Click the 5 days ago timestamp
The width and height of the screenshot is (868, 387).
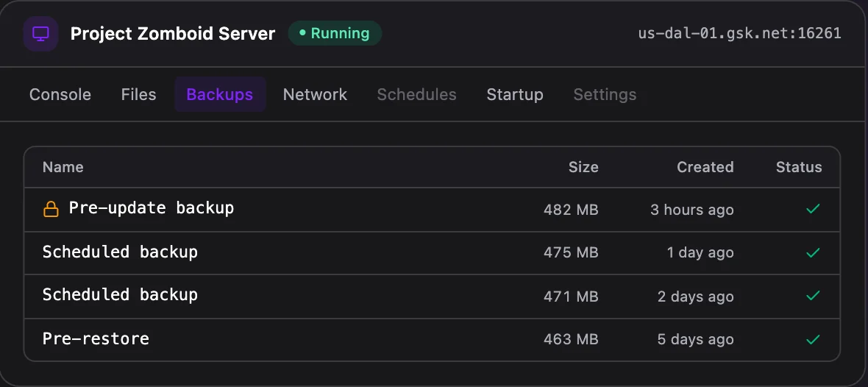point(696,339)
